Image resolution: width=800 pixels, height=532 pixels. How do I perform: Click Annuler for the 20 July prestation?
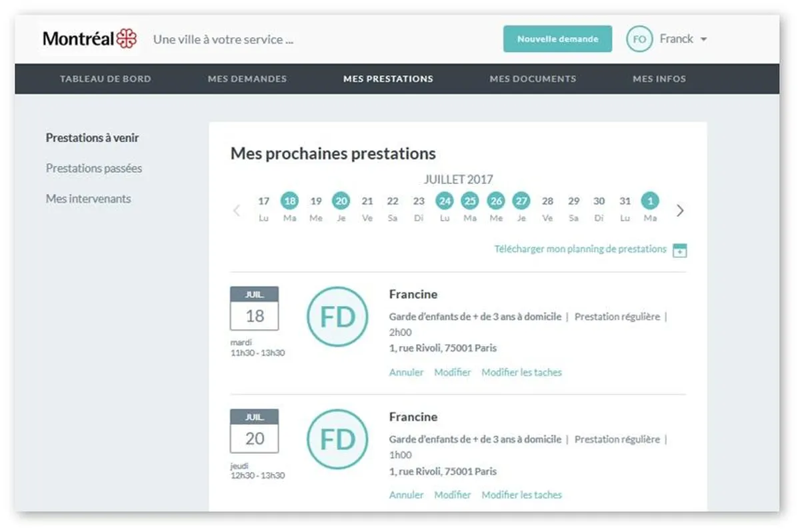click(x=406, y=495)
